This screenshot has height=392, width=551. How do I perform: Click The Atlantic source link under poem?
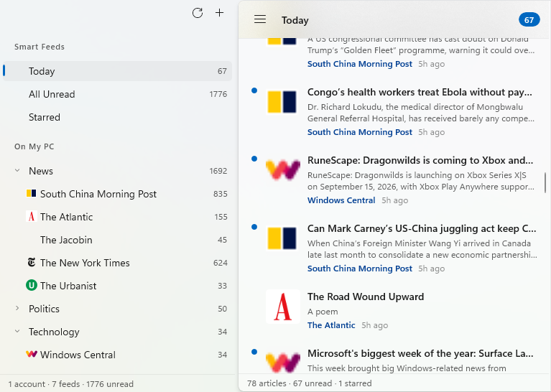tap(331, 325)
